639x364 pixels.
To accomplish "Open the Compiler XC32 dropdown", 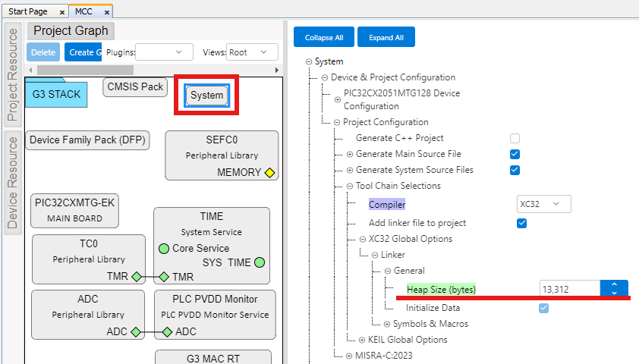I will 543,204.
